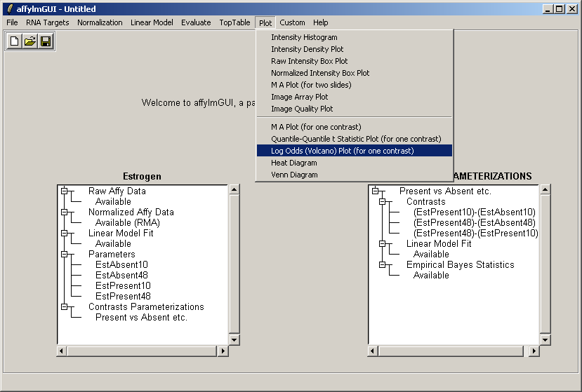Open the Venn Diagram option

coord(294,175)
